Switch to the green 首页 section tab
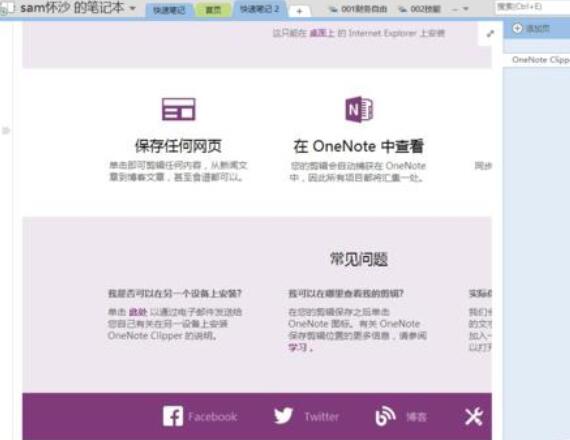This screenshot has width=570, height=440. coord(213,10)
